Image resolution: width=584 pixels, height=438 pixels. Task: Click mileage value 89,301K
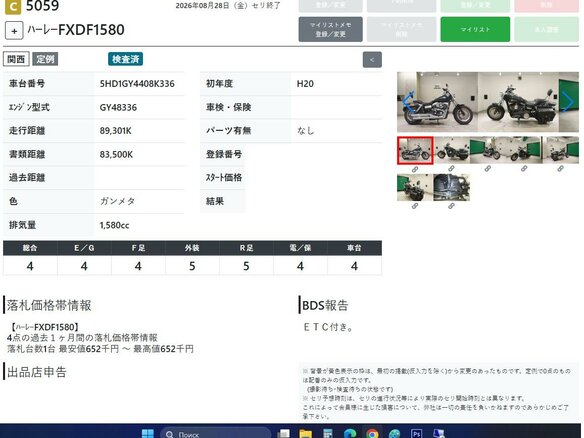tap(115, 131)
